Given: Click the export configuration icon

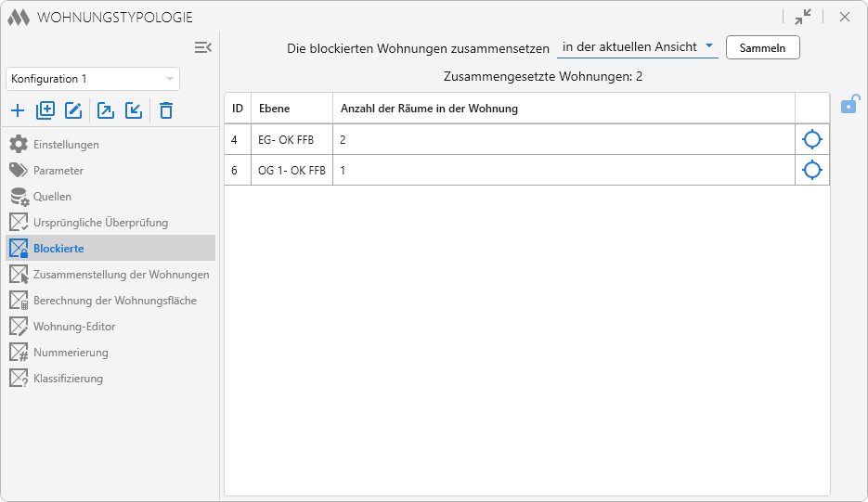Looking at the screenshot, I should (x=106, y=111).
